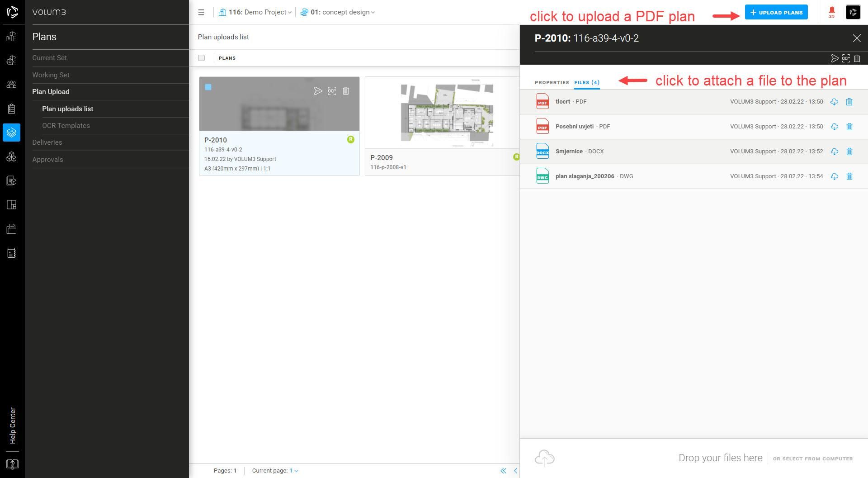The image size is (868, 478).
Task: Download the Posebni uvjeti file
Action: (834, 127)
